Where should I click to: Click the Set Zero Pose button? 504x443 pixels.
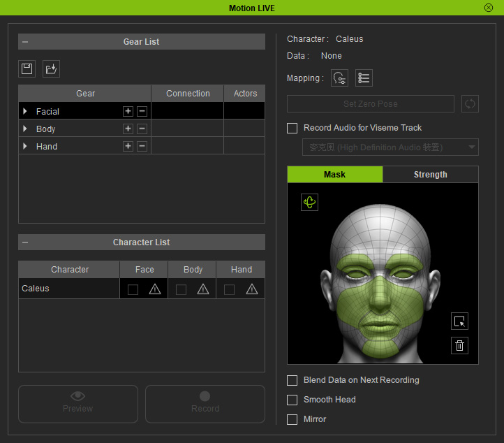tap(371, 103)
